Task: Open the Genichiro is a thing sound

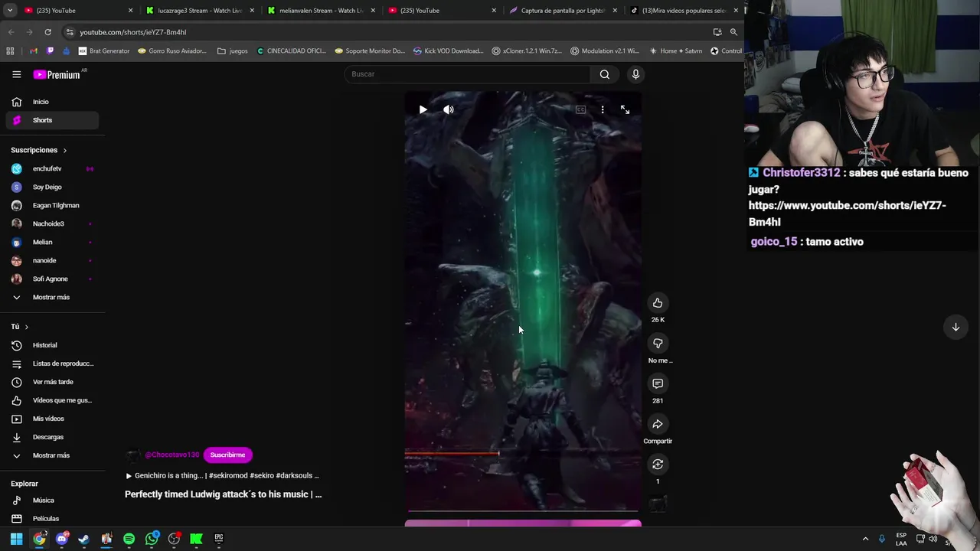Action: click(x=222, y=475)
